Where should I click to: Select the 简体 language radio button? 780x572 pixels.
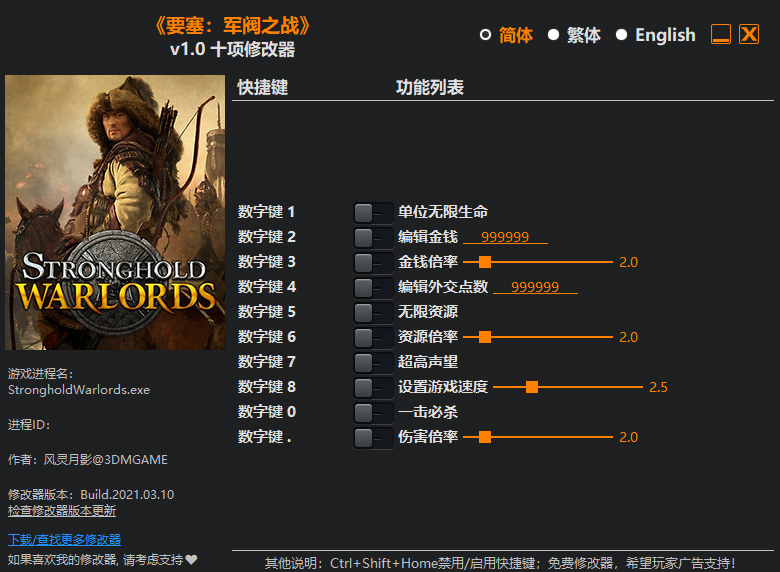pyautogui.click(x=485, y=35)
